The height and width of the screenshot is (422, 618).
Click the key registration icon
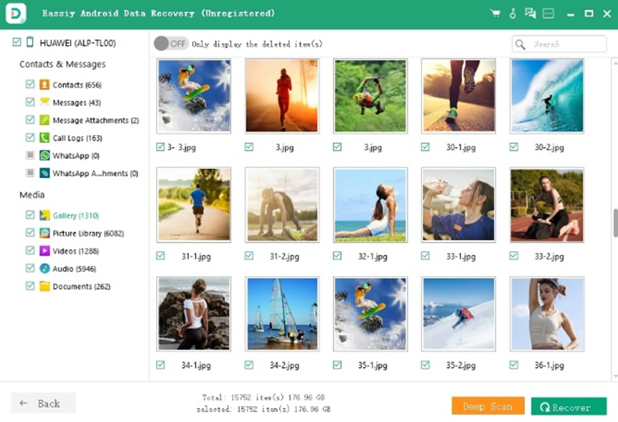513,14
